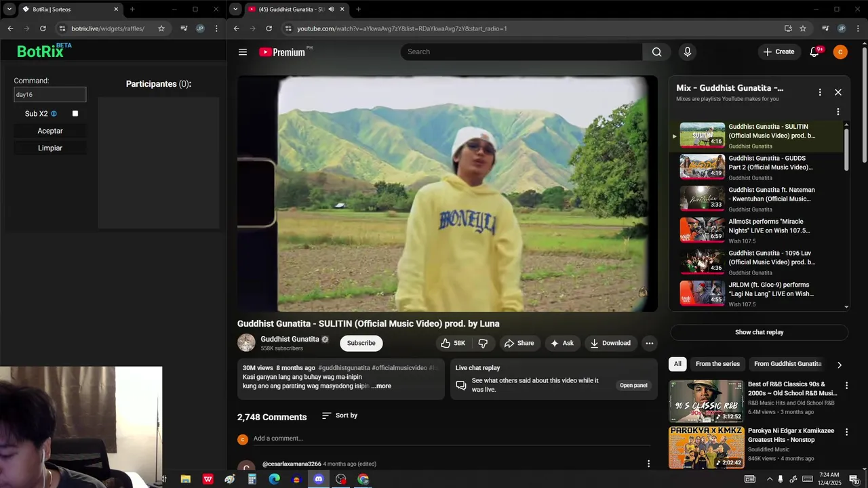This screenshot has height=488, width=868.
Task: Open options for cesarlaxamana3266 comment
Action: tap(648, 464)
